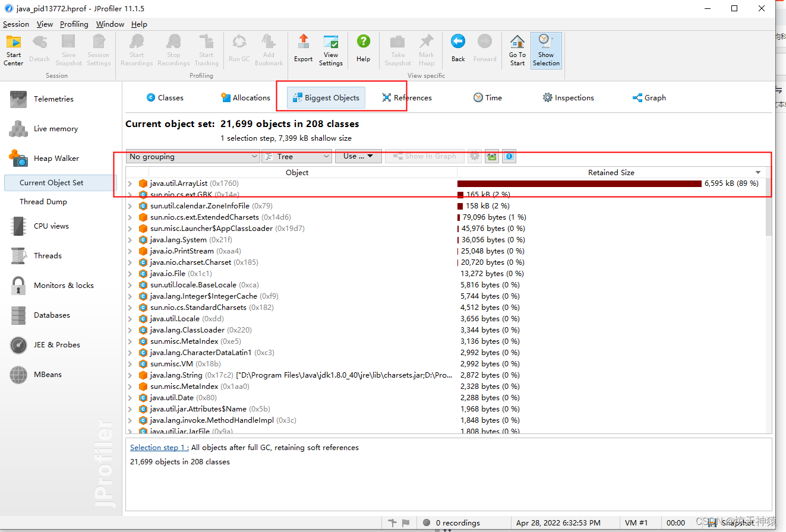Click the VM #1 status entry
This screenshot has width=786, height=532.
pos(636,523)
